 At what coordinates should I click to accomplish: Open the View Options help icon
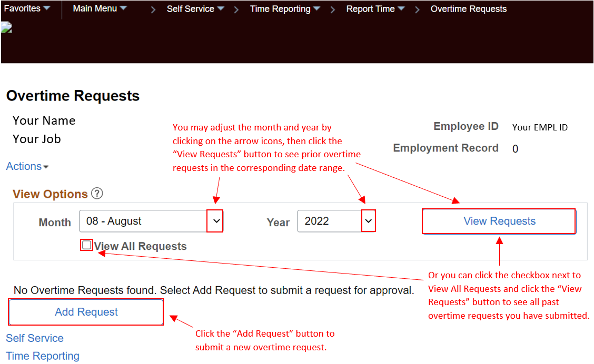(x=97, y=194)
